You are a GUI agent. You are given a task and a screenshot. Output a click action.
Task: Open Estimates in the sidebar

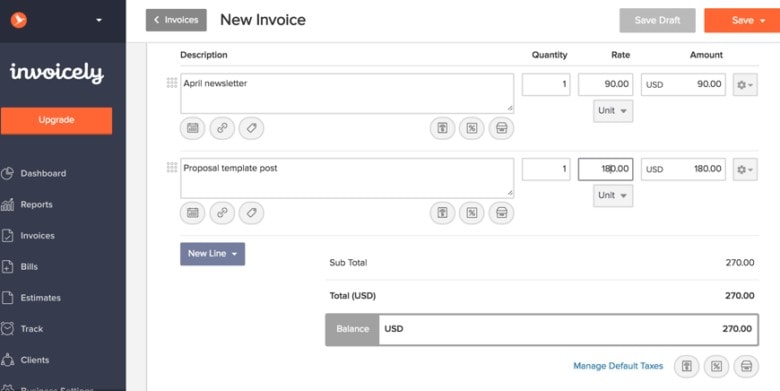pos(40,297)
